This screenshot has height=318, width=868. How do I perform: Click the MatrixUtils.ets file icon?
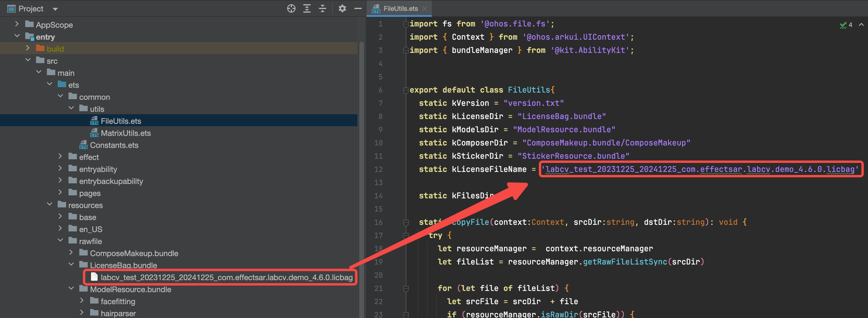click(94, 133)
